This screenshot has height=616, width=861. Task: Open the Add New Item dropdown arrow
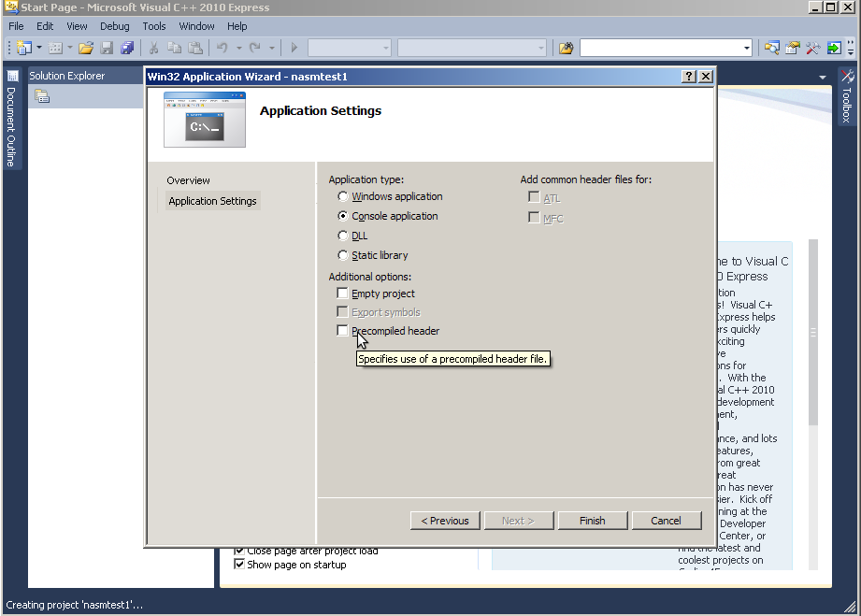coord(70,48)
